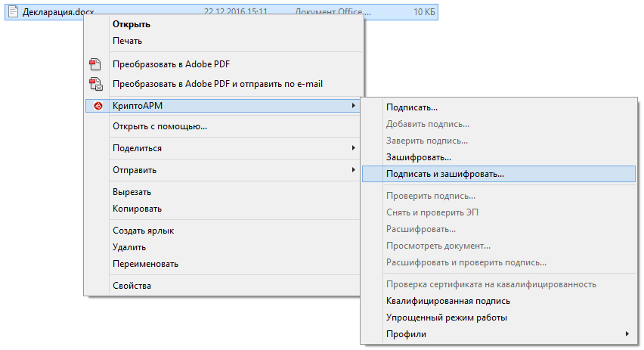Choose Открыть с помощью...
This screenshot has width=644, height=350.
click(x=159, y=126)
